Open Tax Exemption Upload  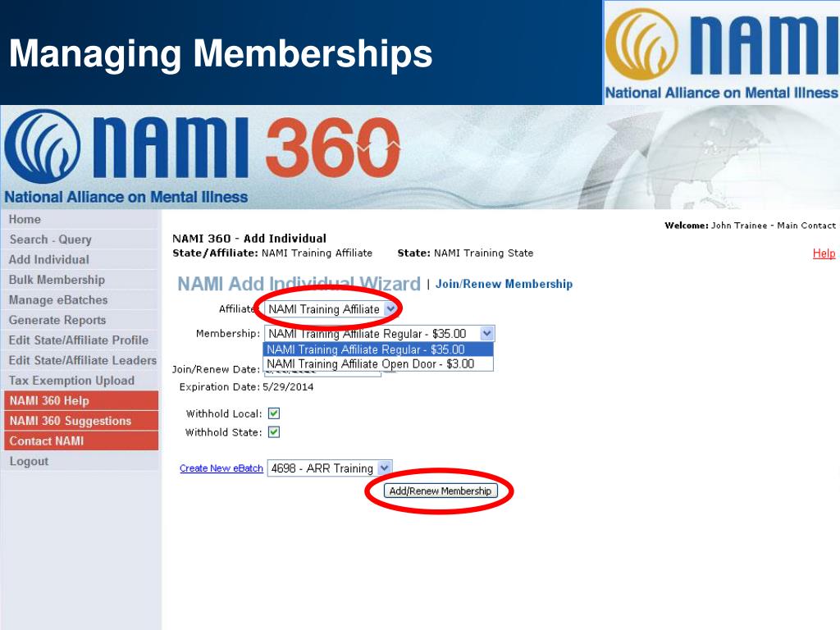[71, 381]
